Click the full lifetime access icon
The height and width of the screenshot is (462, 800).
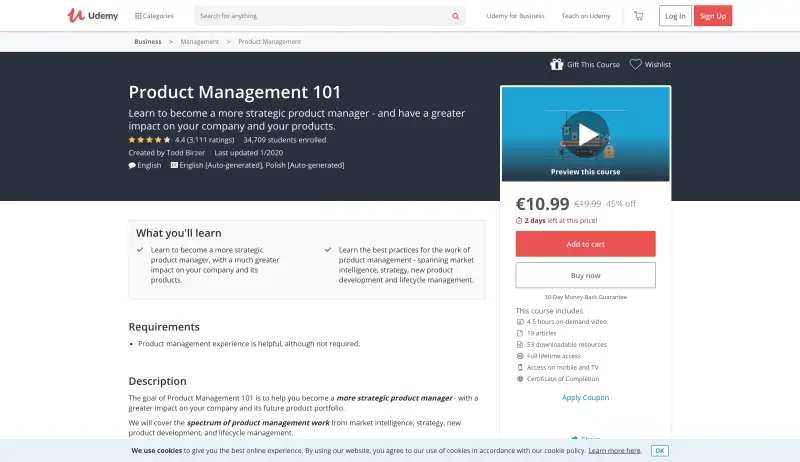click(x=520, y=356)
